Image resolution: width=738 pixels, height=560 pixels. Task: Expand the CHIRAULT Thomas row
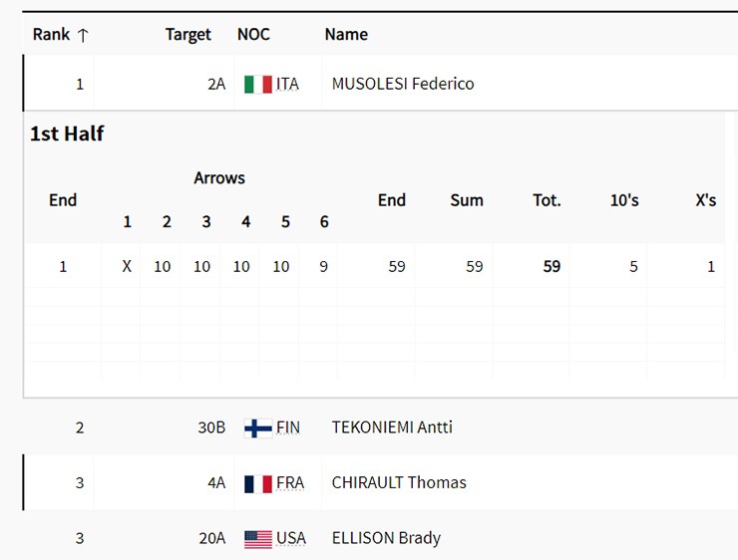399,483
